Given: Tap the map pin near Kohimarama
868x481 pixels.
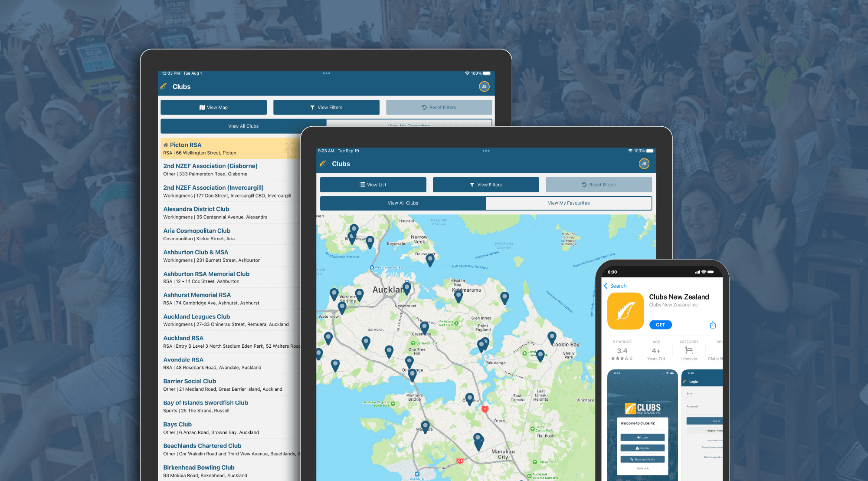Looking at the screenshot, I should (x=459, y=296).
